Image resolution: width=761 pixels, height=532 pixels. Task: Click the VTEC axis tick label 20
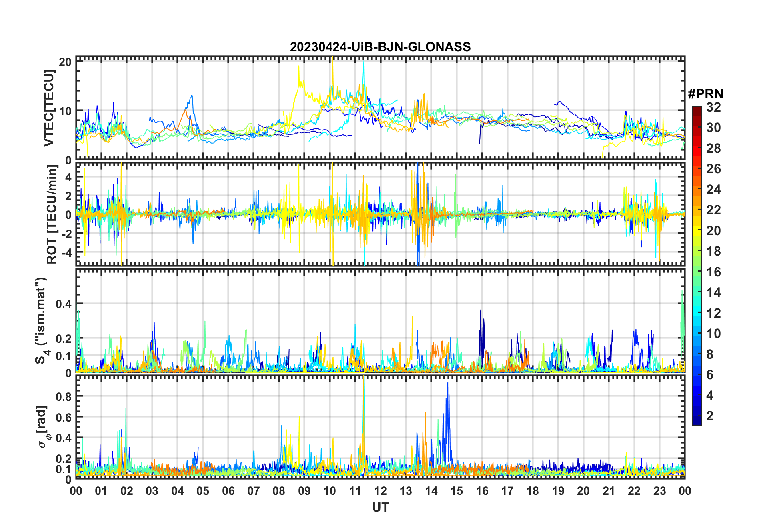click(x=65, y=62)
